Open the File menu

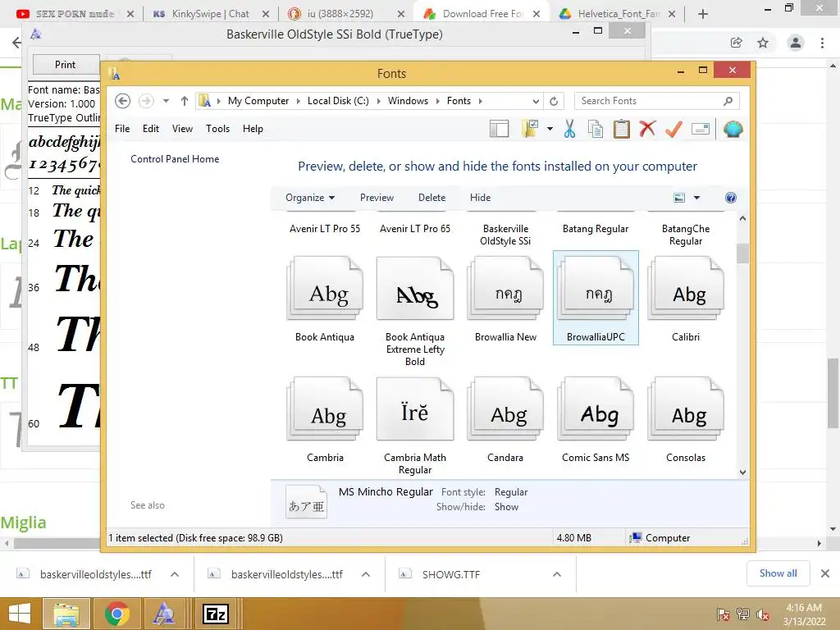click(x=122, y=129)
